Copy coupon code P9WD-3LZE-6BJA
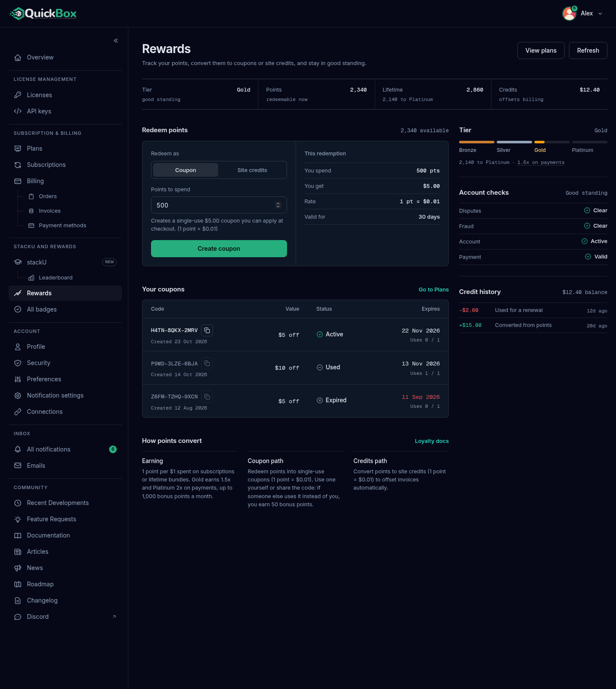The image size is (616, 689). click(x=207, y=363)
